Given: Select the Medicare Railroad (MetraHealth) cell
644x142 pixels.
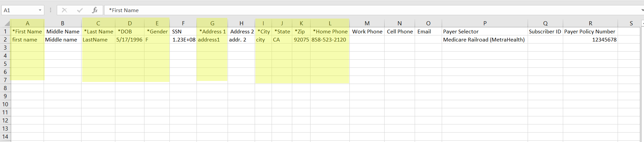Looking at the screenshot, I should [484, 39].
